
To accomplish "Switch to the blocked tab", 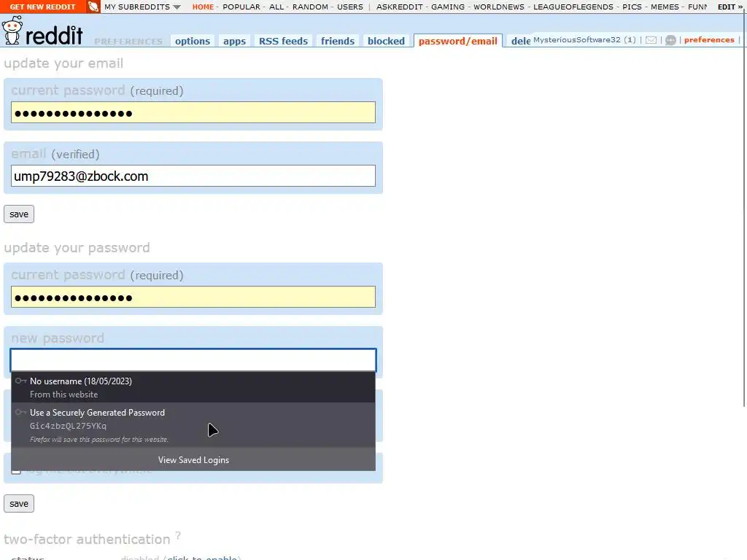I will 386,41.
